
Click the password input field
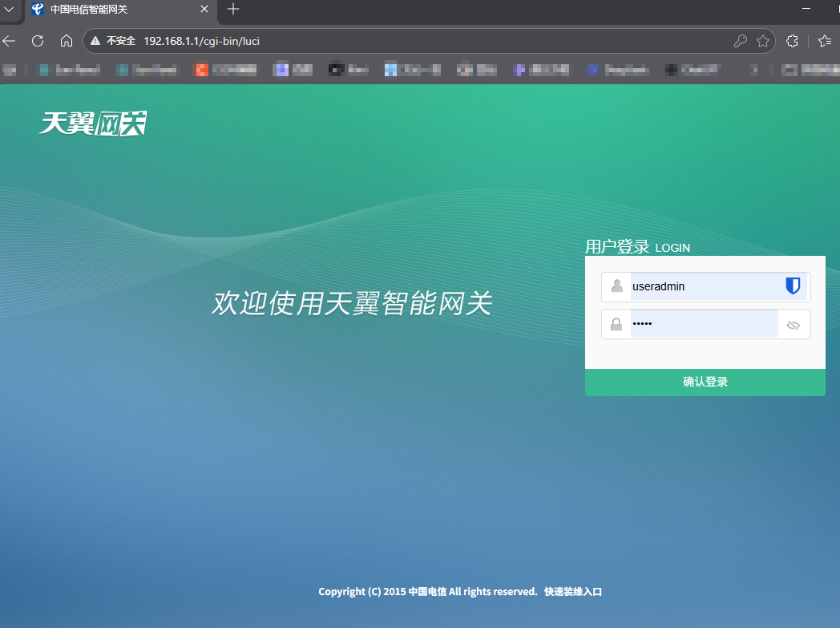704,324
